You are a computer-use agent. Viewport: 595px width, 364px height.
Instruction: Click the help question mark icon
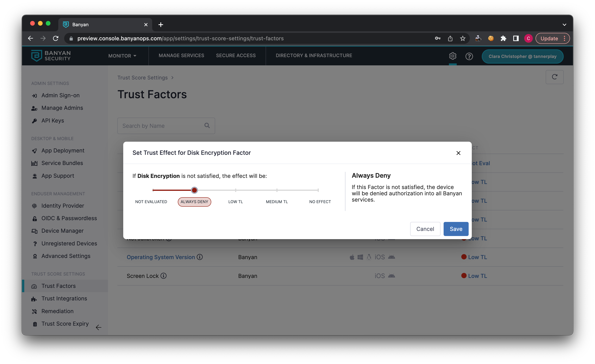469,56
